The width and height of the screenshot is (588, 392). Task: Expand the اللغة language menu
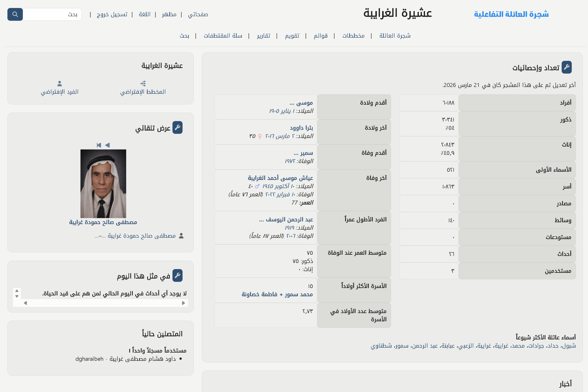coord(144,14)
